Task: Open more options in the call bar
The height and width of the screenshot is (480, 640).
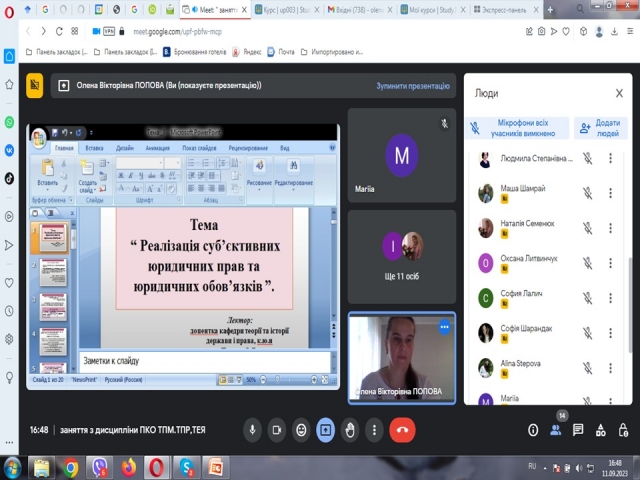Action: (x=375, y=429)
